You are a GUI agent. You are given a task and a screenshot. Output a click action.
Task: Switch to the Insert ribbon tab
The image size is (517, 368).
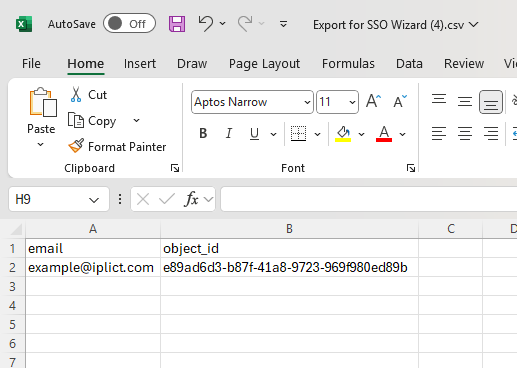coord(140,64)
